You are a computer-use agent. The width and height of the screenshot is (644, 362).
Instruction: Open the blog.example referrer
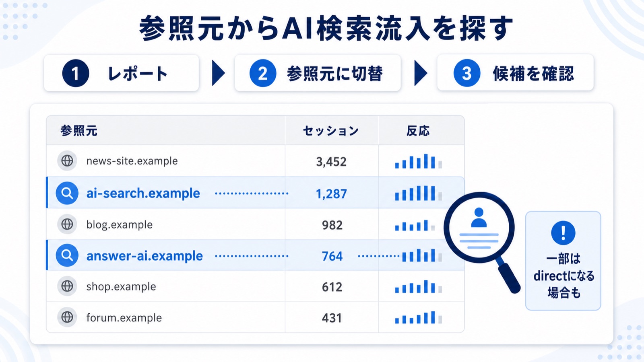[x=120, y=224]
